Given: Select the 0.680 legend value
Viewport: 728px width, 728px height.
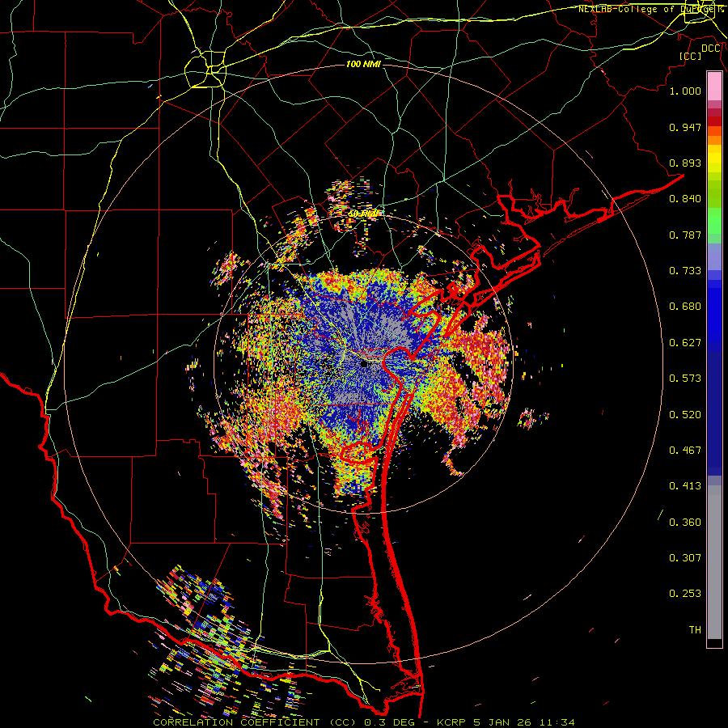Looking at the screenshot, I should (x=685, y=307).
